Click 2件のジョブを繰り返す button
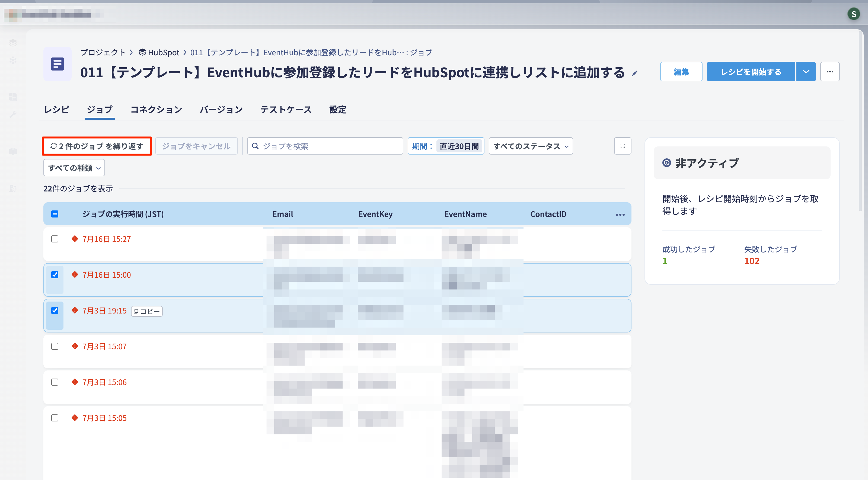Image resolution: width=868 pixels, height=480 pixels. tap(97, 146)
